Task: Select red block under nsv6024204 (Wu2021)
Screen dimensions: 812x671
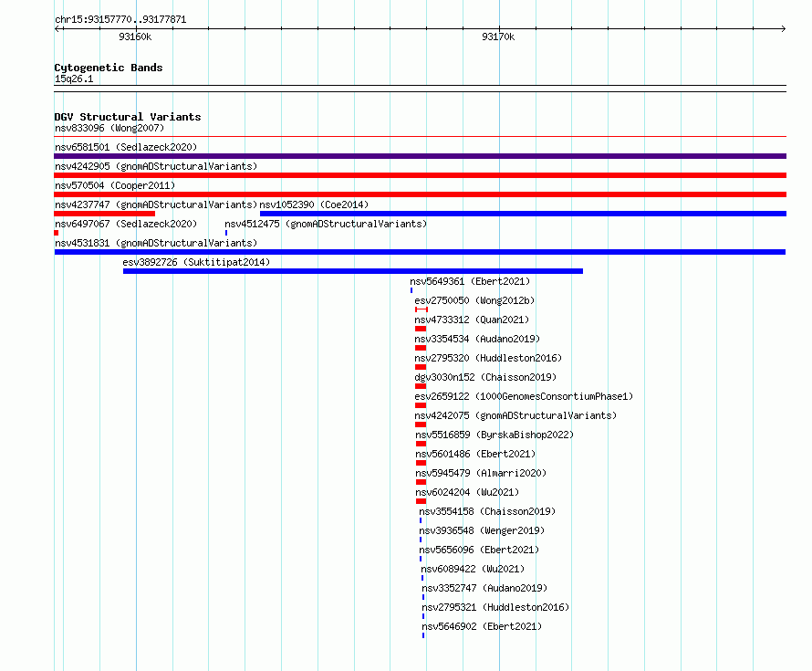Action: point(421,501)
